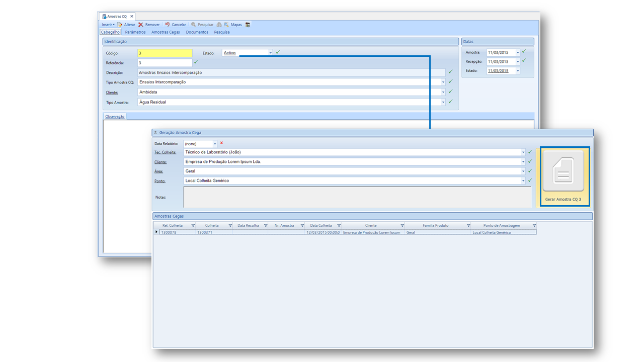Screen dimensions: 644x362
Task: Click the Mapas toolbar button
Action: pos(233,24)
